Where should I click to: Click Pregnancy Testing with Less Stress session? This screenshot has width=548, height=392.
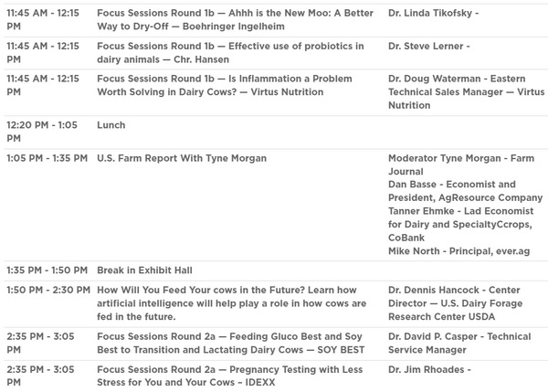(x=229, y=376)
